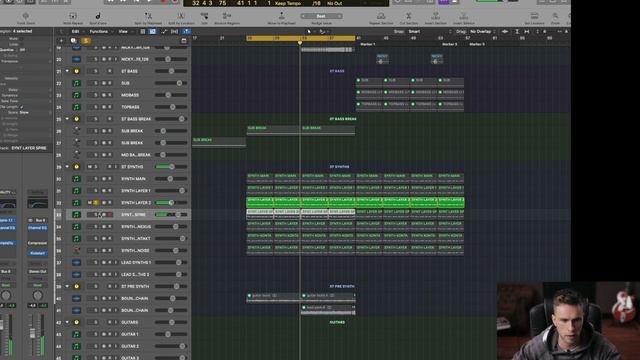Click the Note Repeat toolbar icon
The image size is (640, 360).
73,16
